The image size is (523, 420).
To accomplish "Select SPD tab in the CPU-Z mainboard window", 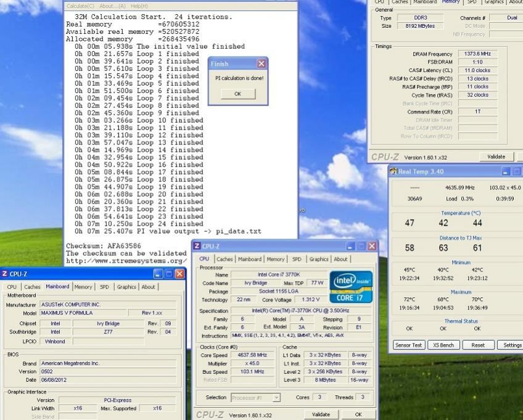I will point(104,287).
